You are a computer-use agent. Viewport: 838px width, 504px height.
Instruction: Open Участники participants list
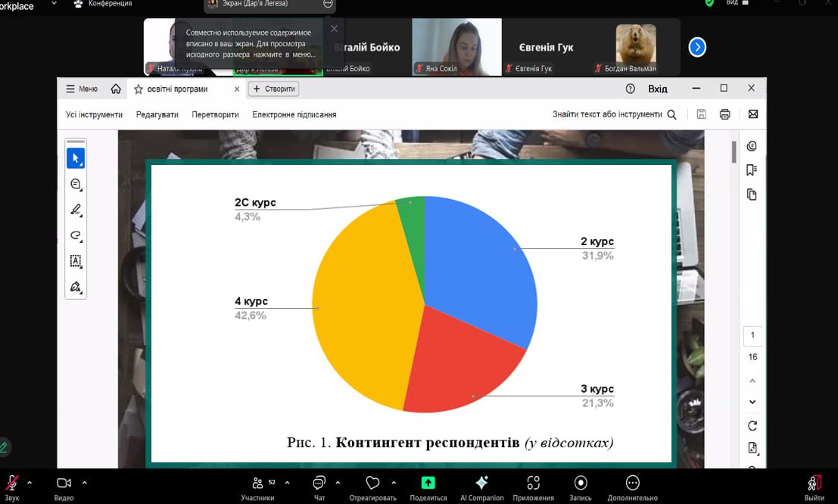pyautogui.click(x=257, y=488)
